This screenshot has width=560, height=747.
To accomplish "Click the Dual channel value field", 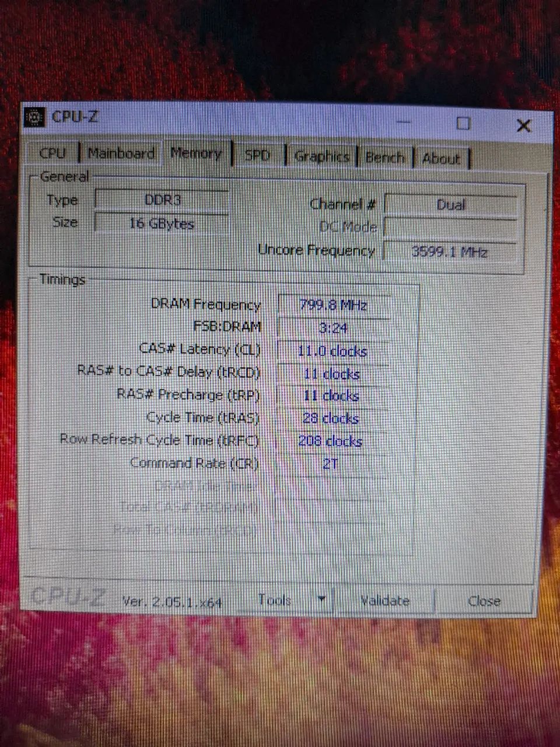I will [450, 205].
